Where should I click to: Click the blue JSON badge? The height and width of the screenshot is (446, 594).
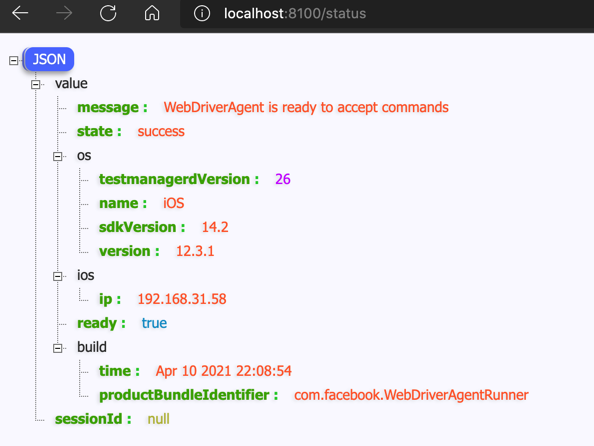point(49,59)
